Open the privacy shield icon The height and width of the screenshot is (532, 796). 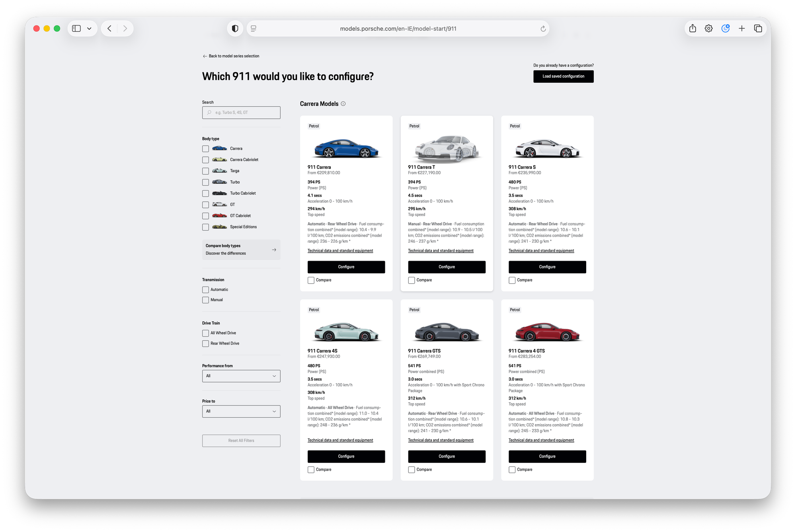(x=235, y=29)
